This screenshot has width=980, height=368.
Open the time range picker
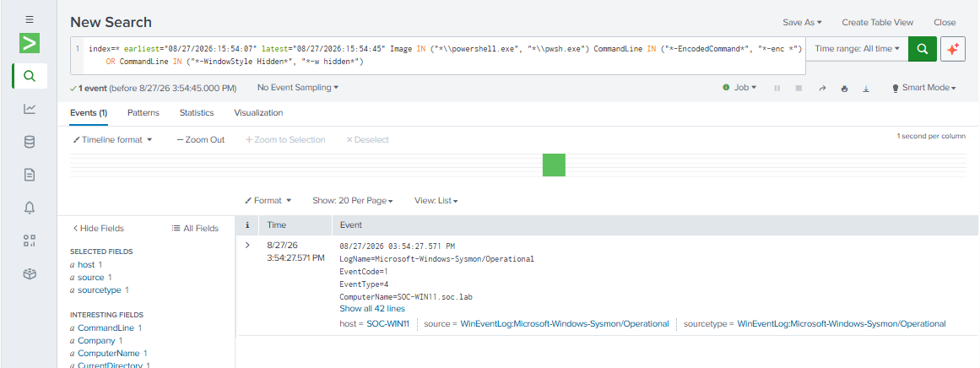858,49
